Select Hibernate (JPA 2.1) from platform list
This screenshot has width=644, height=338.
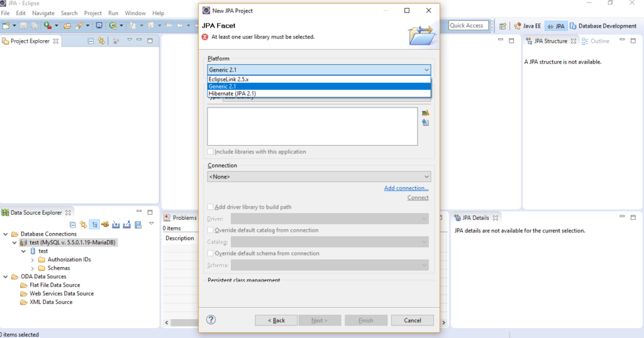pyautogui.click(x=232, y=94)
